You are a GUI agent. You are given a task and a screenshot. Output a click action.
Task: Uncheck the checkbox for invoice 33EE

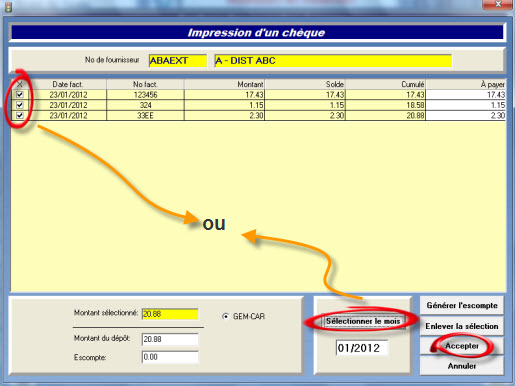[20, 115]
